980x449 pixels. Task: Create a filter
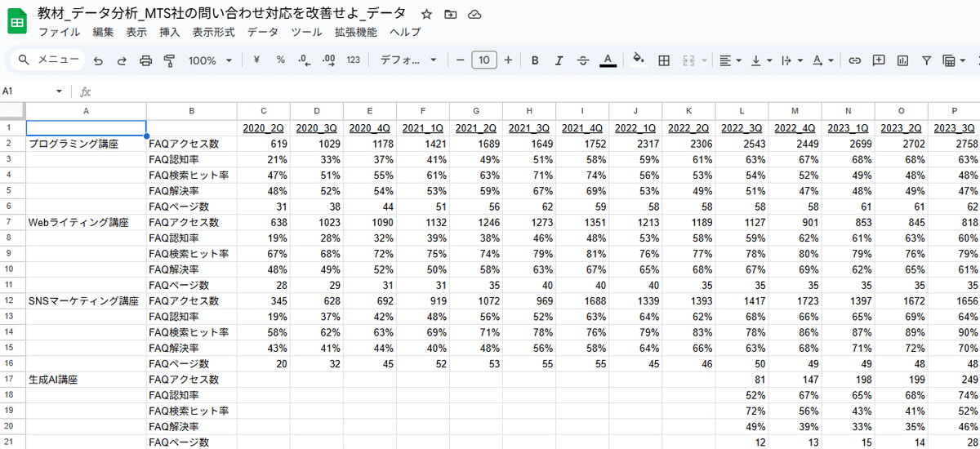point(927,60)
